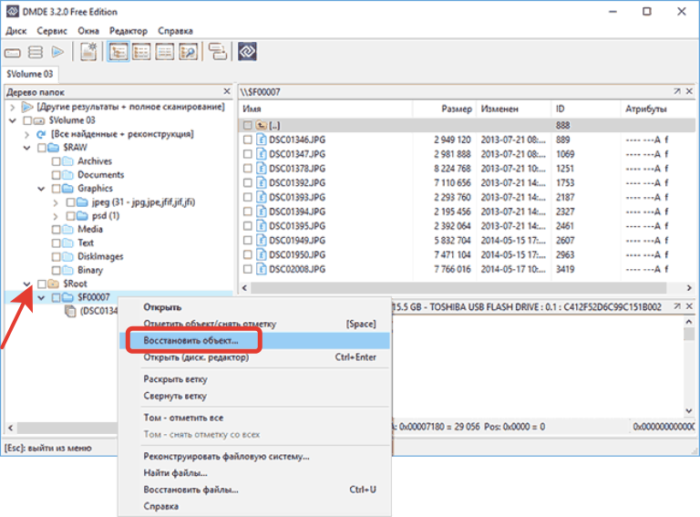Click the hex panel scrollbar down arrow
Image resolution: width=700 pixels, height=517 pixels.
tap(689, 411)
